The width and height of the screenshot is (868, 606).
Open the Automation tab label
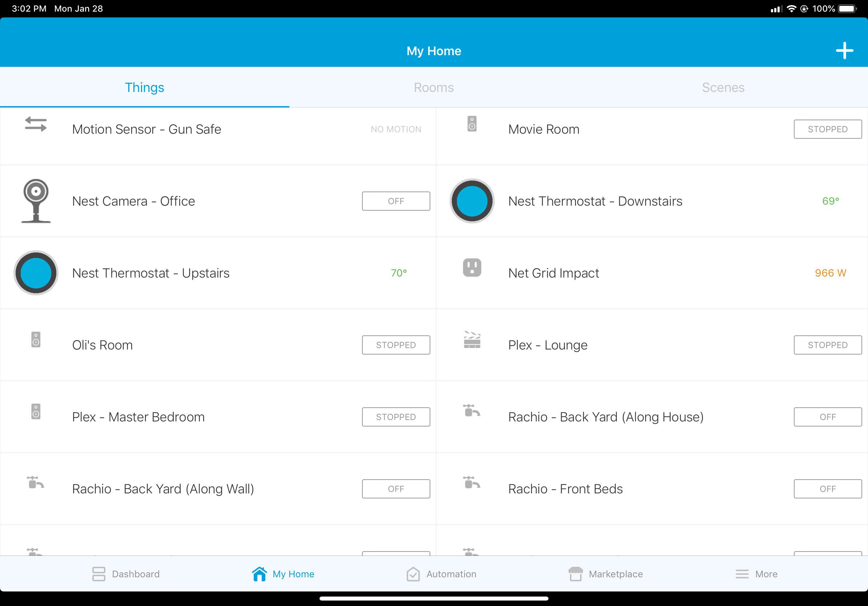click(451, 574)
